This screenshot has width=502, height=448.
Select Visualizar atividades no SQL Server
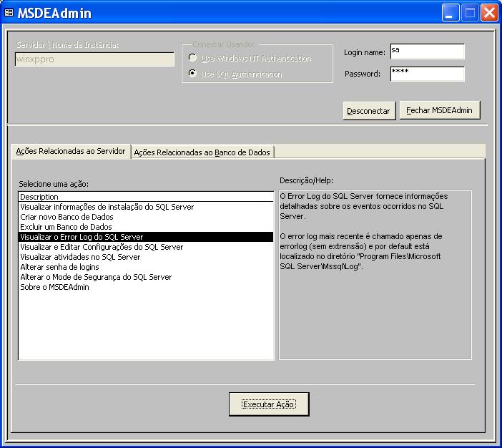pos(80,257)
